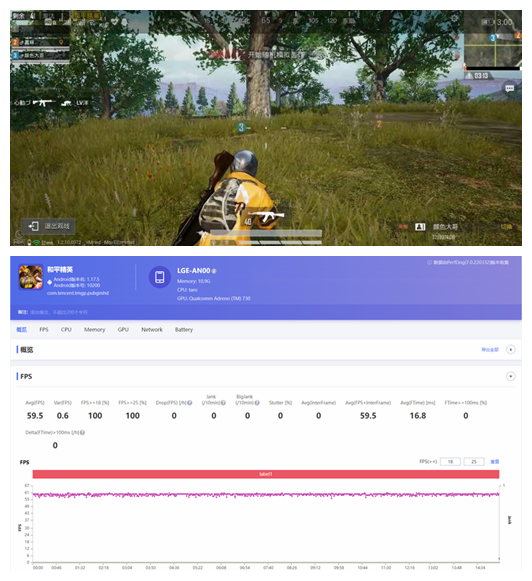Switch to the GPU tab
The height and width of the screenshot is (581, 532).
(x=123, y=329)
